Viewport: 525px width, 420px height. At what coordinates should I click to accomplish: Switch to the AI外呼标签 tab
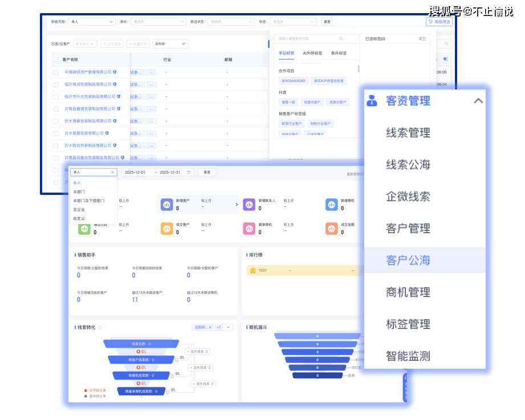[313, 53]
